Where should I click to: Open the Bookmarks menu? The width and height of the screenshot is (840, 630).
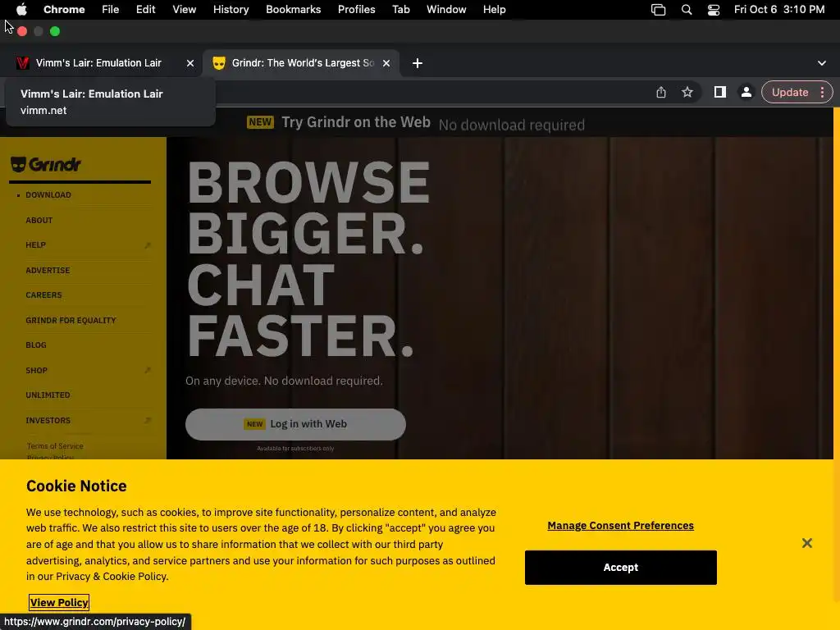pos(293,9)
